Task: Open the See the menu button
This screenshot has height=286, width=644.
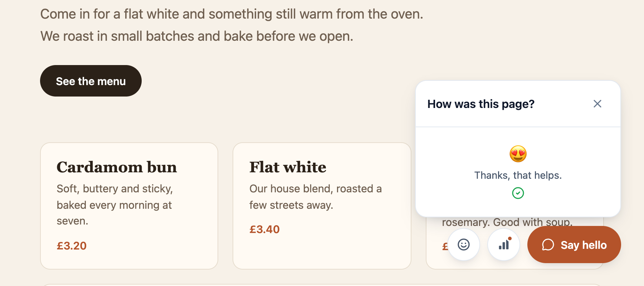Action: click(x=91, y=81)
